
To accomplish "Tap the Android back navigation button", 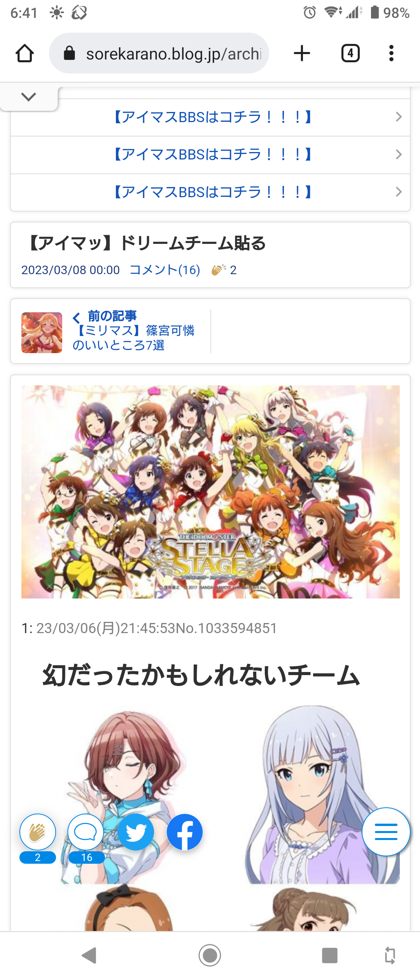I will 89,955.
